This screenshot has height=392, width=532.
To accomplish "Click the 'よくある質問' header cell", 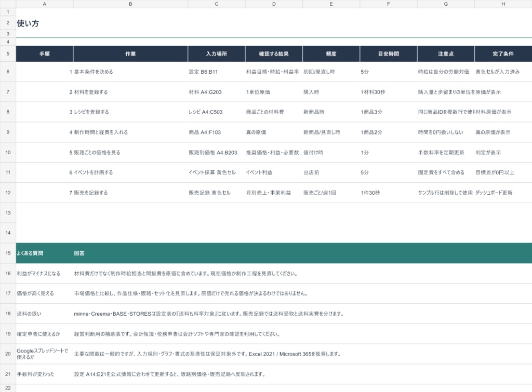I will [x=45, y=253].
